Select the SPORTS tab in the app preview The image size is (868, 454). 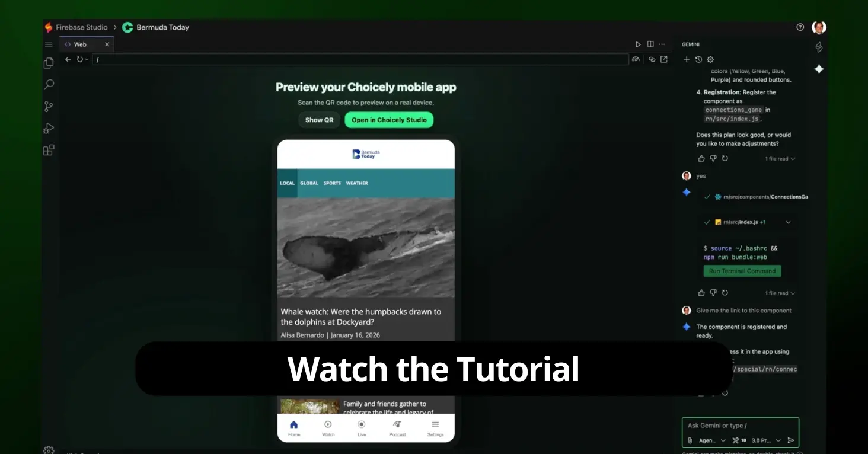(331, 183)
